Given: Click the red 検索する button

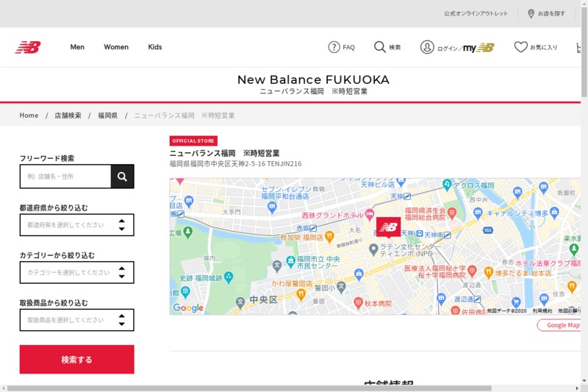Looking at the screenshot, I should pos(77,360).
